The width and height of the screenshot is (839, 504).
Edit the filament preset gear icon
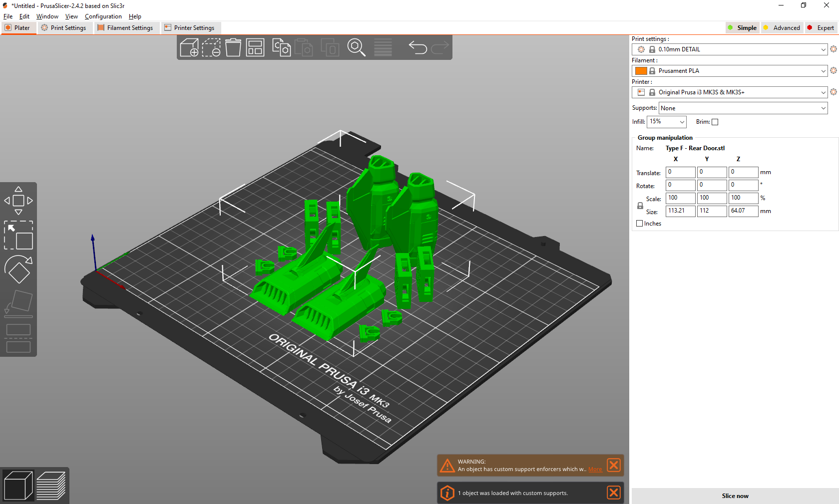(x=834, y=70)
